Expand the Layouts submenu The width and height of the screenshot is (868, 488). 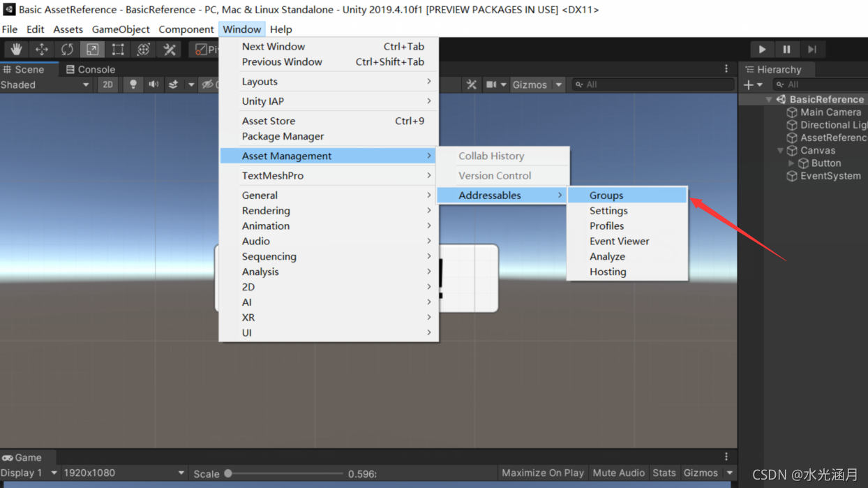click(329, 82)
